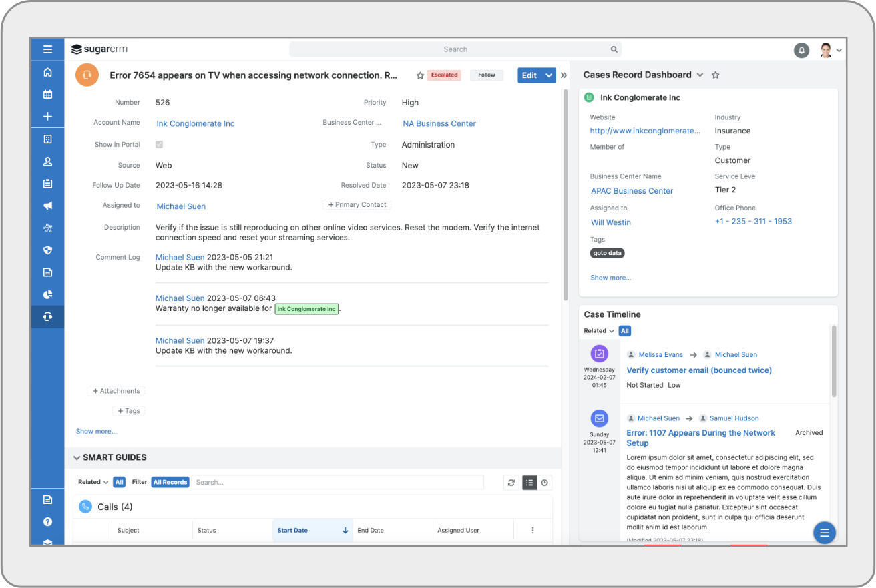876x588 pixels.
Task: Click the magnifier icon in global search
Action: 614,49
